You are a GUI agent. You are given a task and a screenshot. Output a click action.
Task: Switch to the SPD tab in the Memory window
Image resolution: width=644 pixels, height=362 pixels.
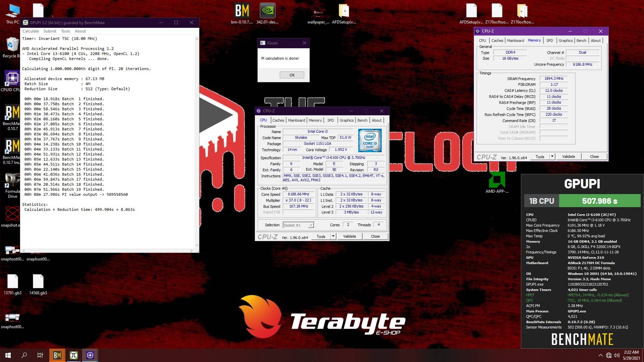549,41
